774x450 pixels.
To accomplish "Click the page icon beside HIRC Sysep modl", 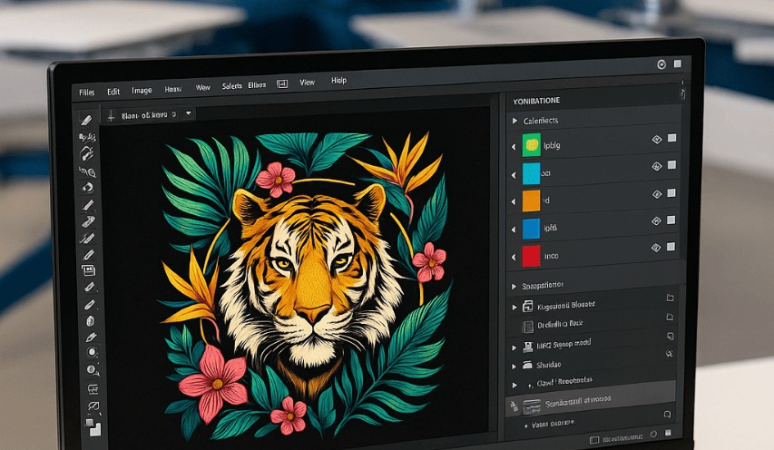I will tap(670, 336).
